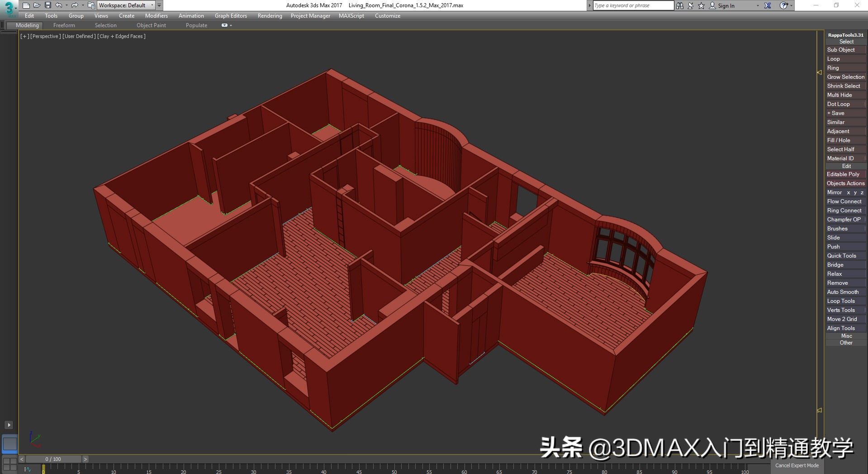Open the Sign In dropdown arrow
The image size is (868, 474).
758,5
